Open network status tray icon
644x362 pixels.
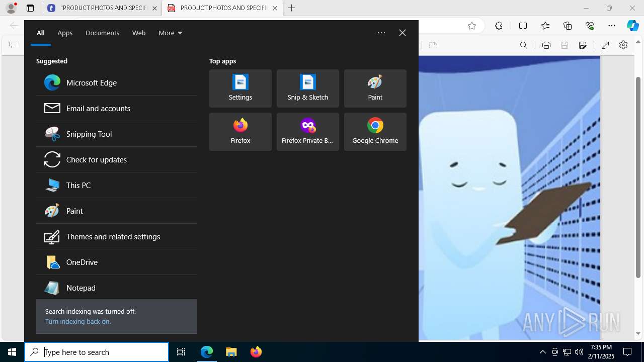tap(567, 352)
